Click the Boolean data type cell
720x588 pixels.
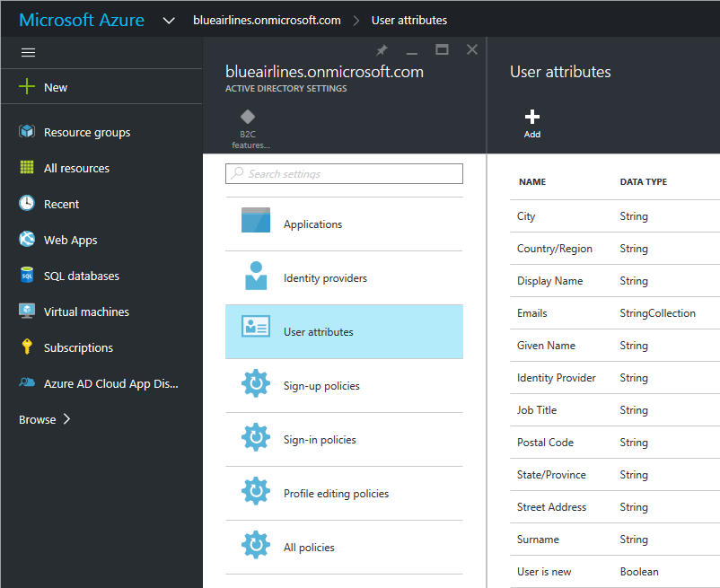pyautogui.click(x=639, y=572)
